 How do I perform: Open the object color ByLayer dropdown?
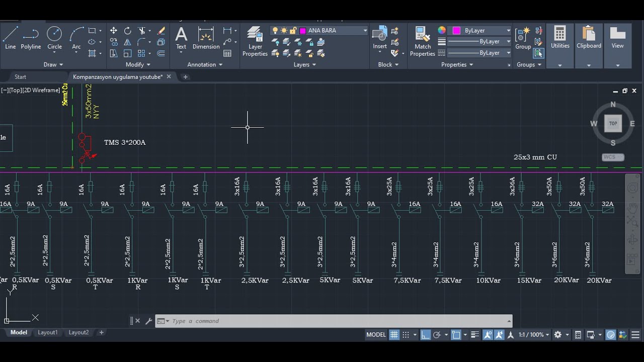tap(509, 31)
